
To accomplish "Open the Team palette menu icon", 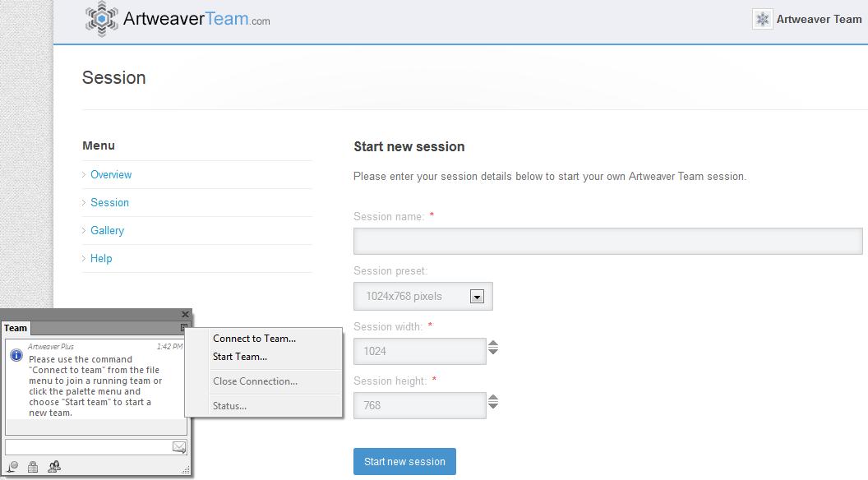I will (185, 328).
